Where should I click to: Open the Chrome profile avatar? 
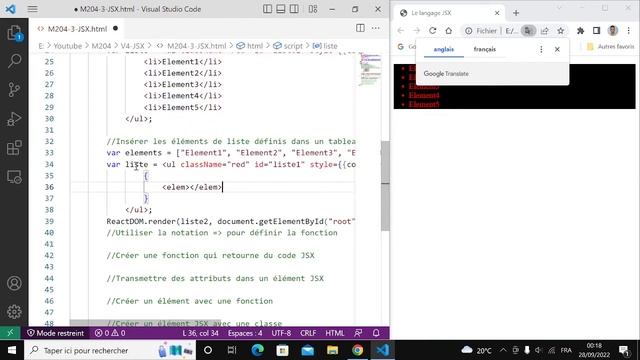pyautogui.click(x=613, y=31)
